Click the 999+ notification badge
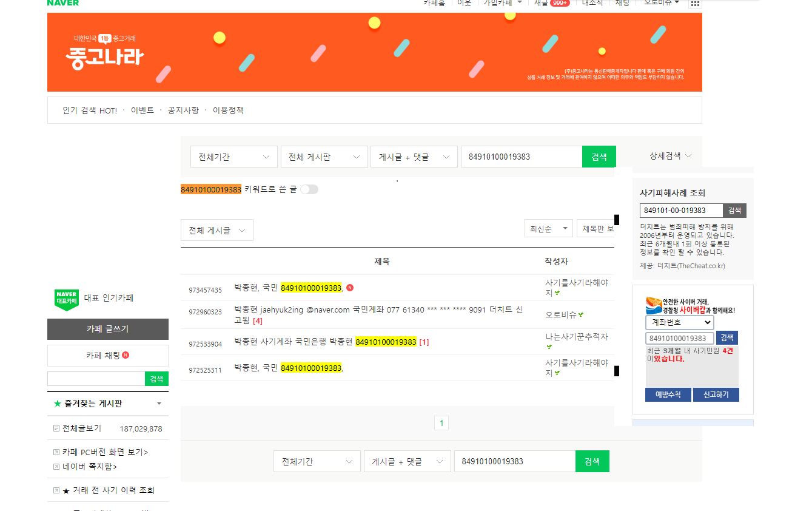The image size is (812, 511). [x=559, y=3]
